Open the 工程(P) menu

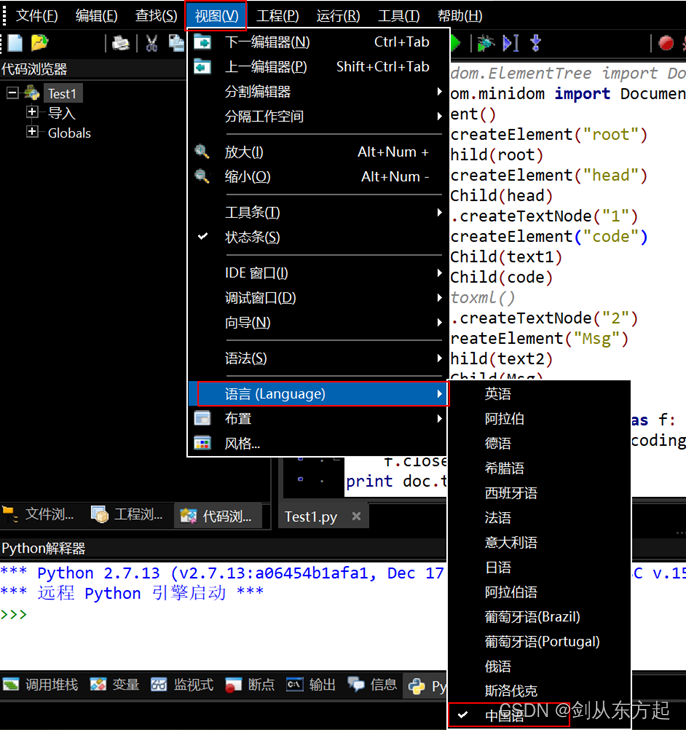[x=278, y=15]
